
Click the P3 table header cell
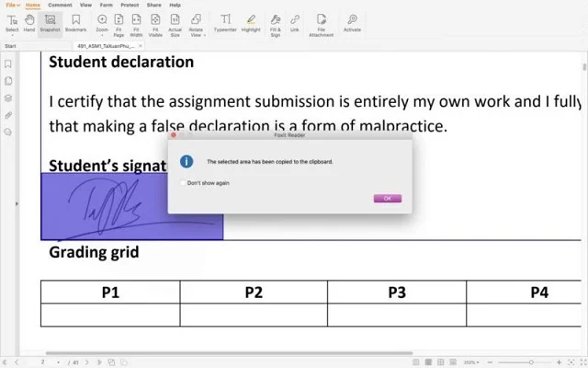tap(397, 292)
